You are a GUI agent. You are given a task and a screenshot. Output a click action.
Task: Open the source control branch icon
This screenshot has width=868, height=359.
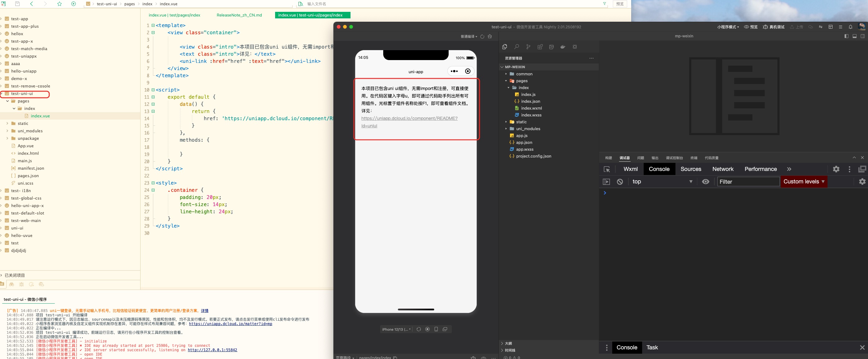coord(528,47)
